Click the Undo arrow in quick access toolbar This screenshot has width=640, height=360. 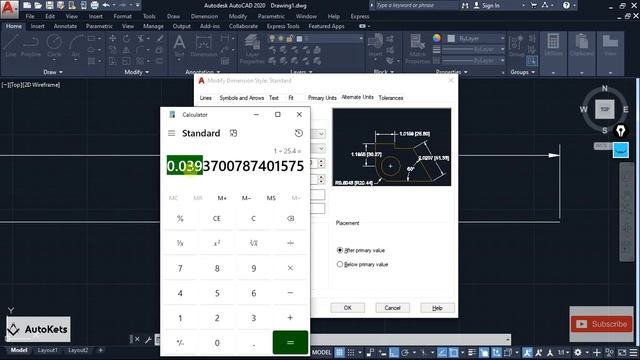(x=106, y=5)
